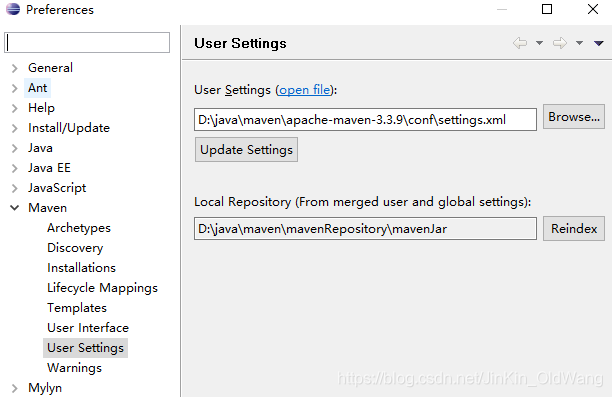Expand the Java tree node
612x397 pixels.
pyautogui.click(x=14, y=148)
